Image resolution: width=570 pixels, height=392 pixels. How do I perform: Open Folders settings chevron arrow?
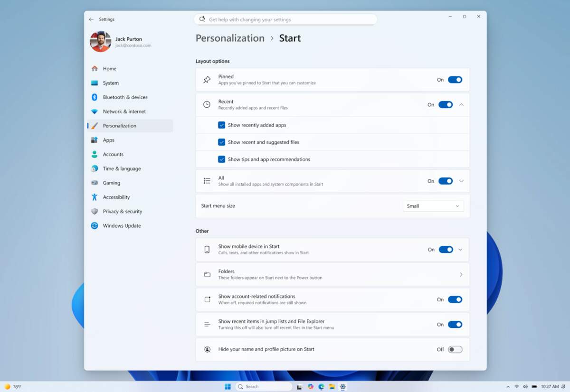click(x=461, y=274)
